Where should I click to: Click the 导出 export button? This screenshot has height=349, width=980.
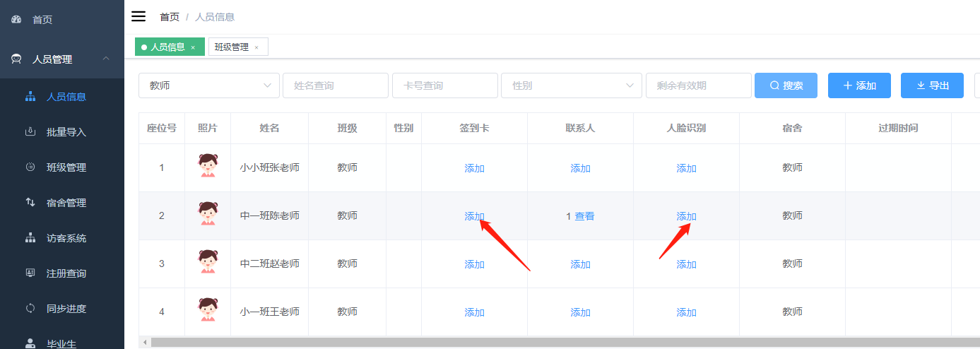click(932, 85)
